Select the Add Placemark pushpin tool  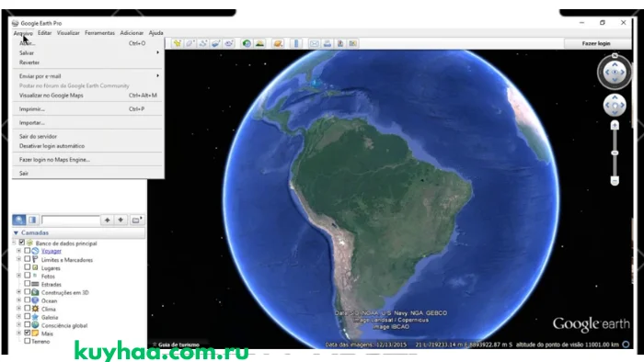click(x=177, y=43)
